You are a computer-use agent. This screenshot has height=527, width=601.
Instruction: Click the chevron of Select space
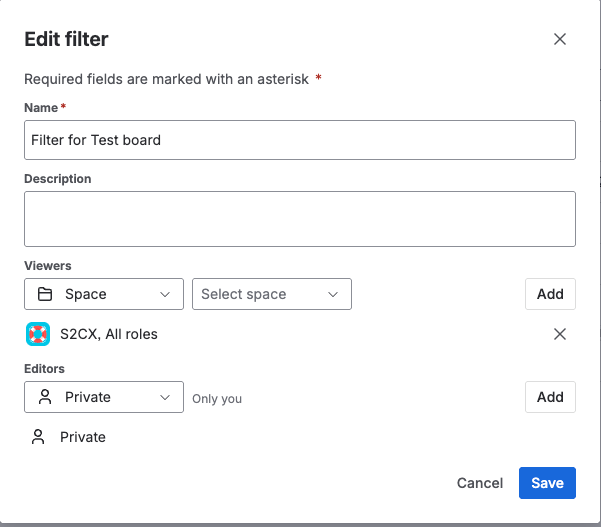[333, 294]
